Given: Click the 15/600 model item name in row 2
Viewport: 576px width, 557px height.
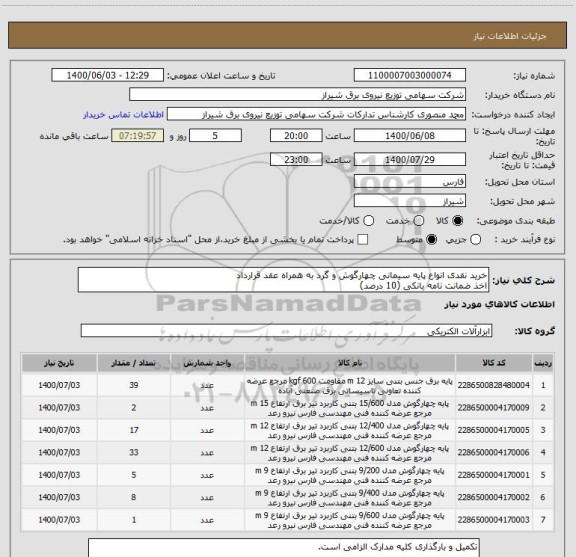Looking at the screenshot, I should coord(350,408).
